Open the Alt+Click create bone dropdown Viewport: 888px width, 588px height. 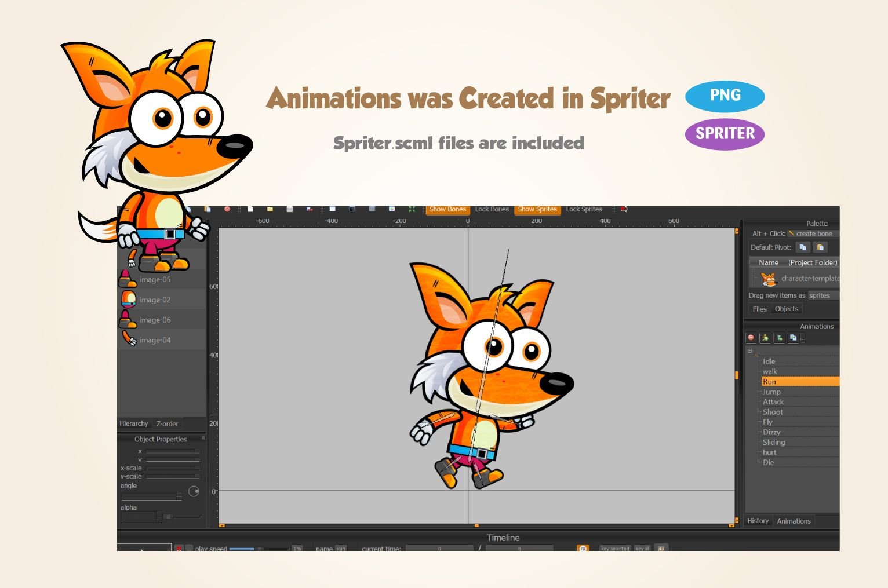click(x=813, y=233)
